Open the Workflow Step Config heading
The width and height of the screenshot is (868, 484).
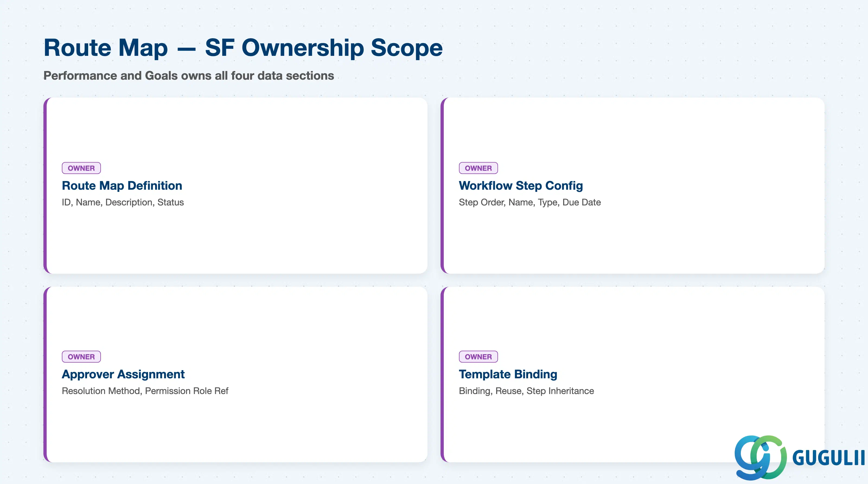click(x=521, y=186)
